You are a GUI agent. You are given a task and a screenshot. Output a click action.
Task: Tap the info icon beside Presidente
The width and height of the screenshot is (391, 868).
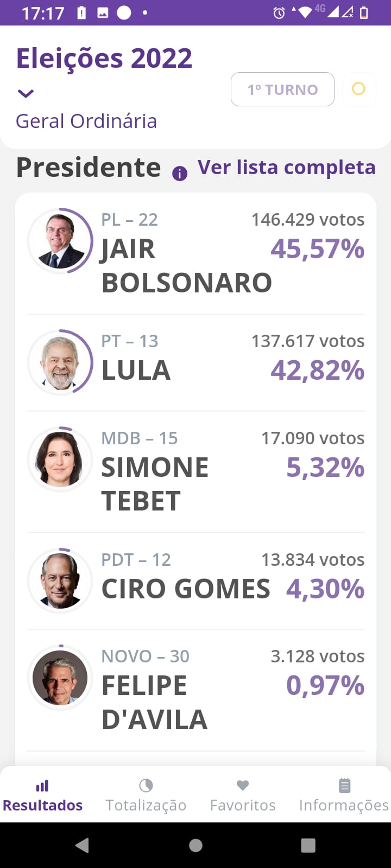[180, 174]
